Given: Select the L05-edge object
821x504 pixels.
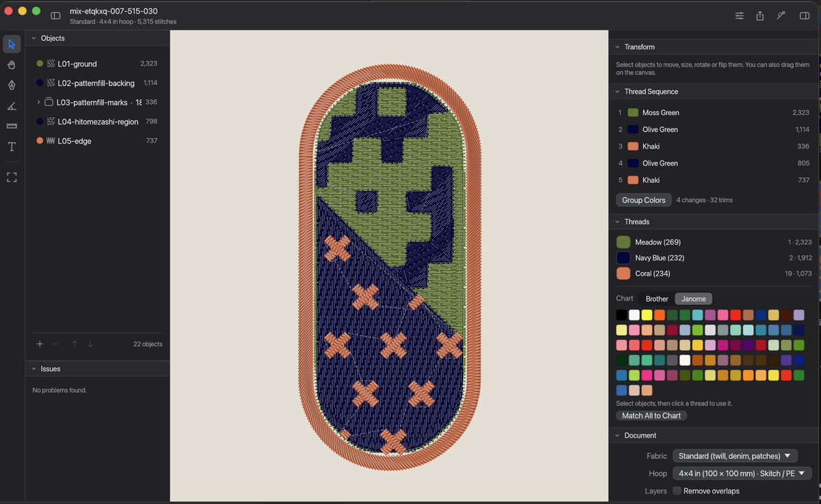Looking at the screenshot, I should tap(97, 141).
